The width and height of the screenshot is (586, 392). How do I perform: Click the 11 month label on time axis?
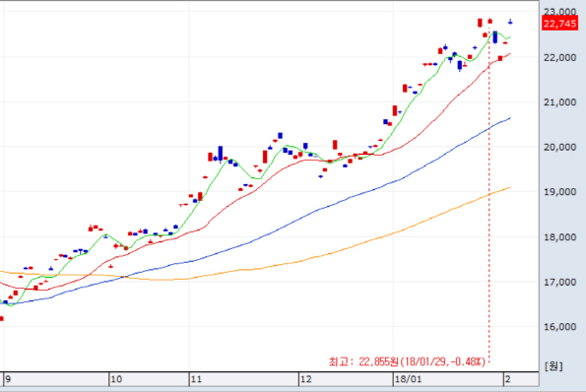point(196,379)
